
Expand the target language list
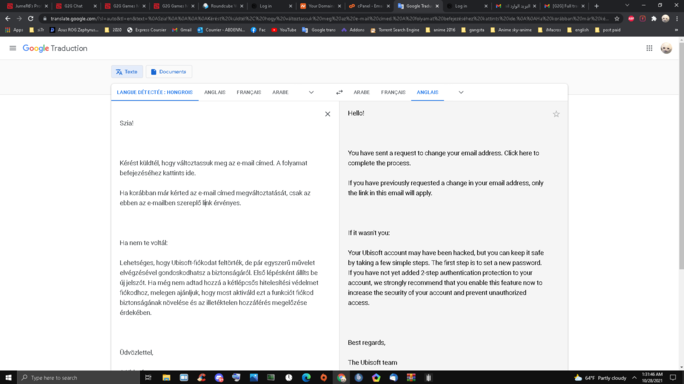[x=461, y=92]
